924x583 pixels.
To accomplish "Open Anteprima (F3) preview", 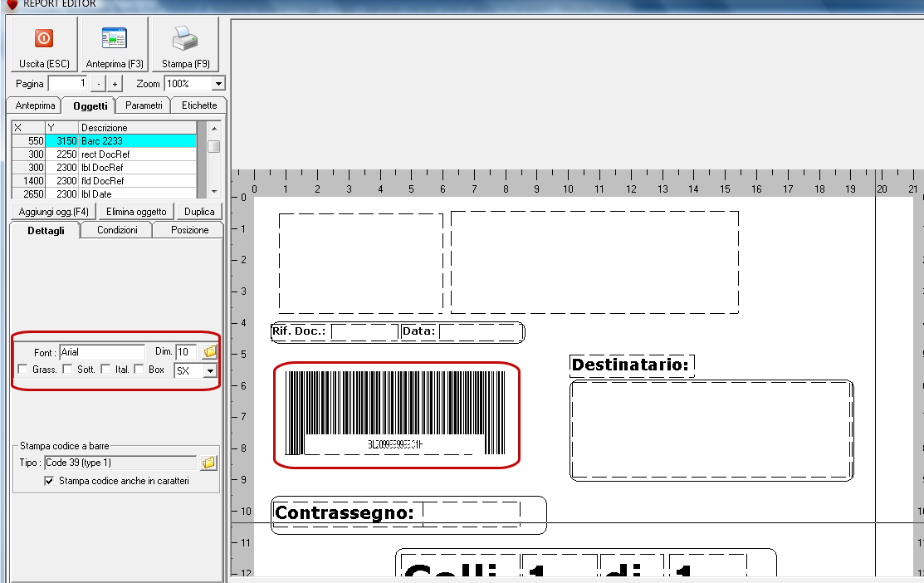I will (x=115, y=45).
